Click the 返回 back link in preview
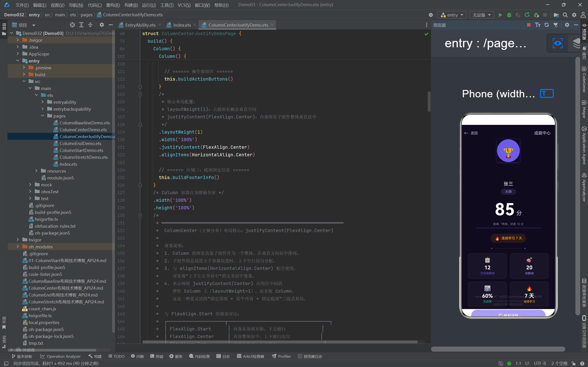588x367 pixels. click(471, 133)
